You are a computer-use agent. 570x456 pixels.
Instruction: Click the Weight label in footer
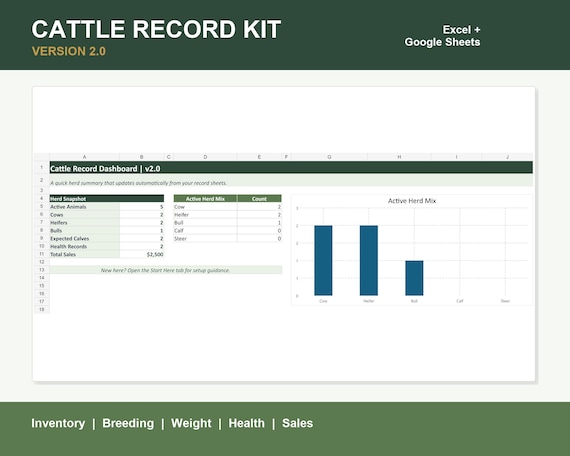click(x=191, y=423)
